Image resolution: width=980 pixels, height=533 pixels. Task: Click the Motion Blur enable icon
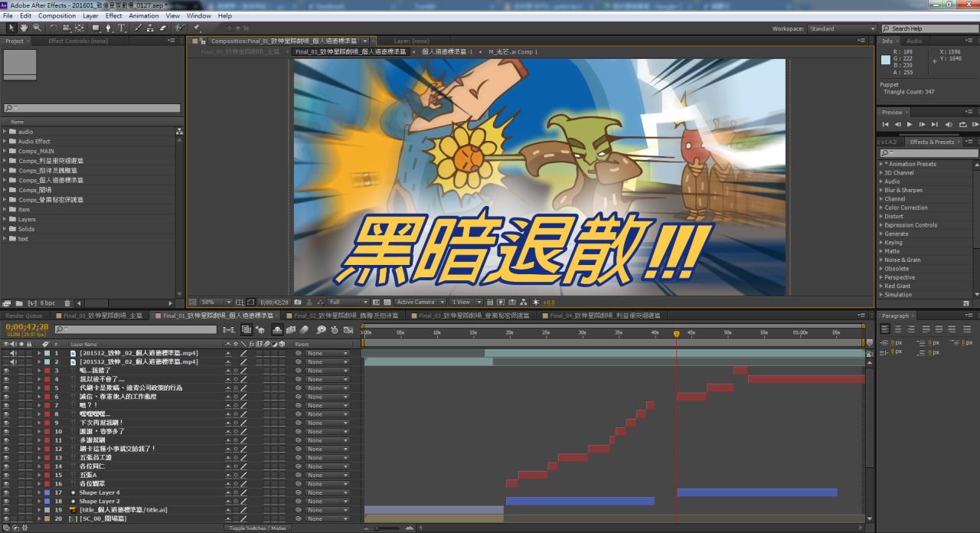pos(305,329)
